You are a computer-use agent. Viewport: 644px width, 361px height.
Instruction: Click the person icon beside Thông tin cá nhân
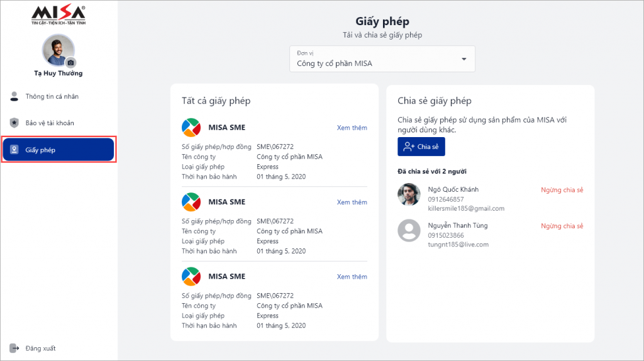coord(14,96)
